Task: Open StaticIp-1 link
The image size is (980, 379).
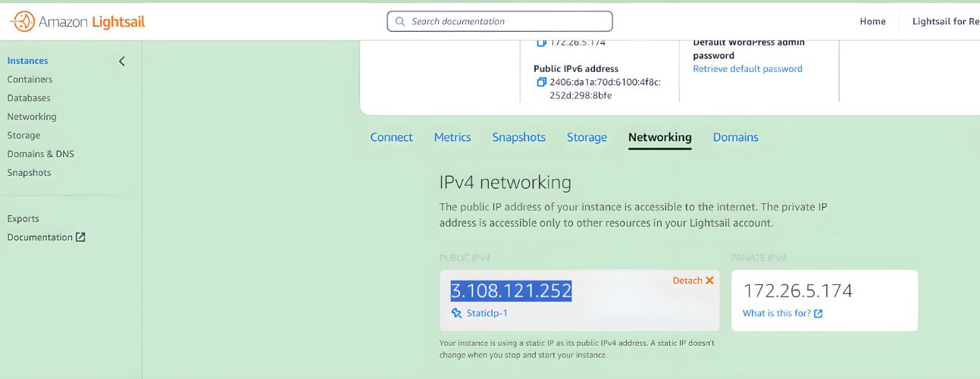Action: tap(487, 313)
